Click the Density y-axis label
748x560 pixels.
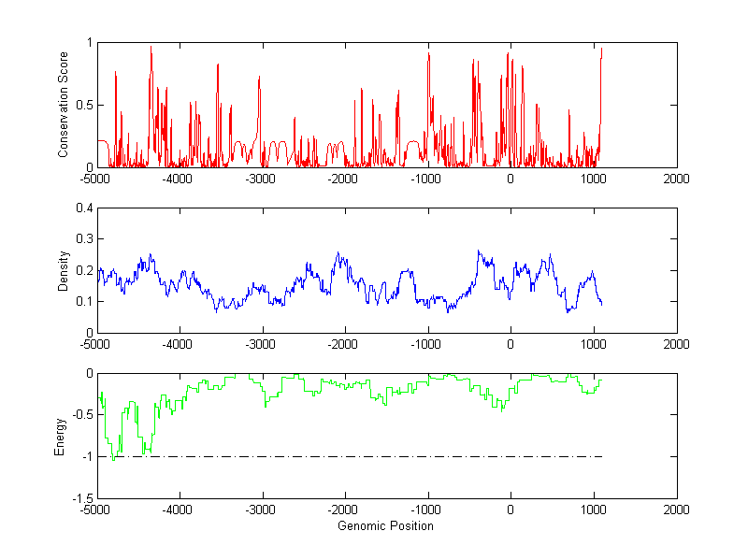pyautogui.click(x=64, y=270)
